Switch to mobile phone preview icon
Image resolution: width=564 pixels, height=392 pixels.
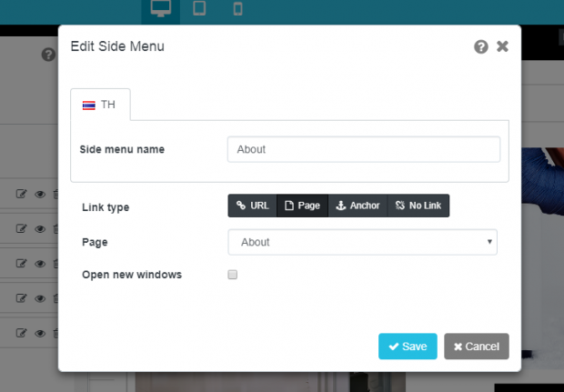237,8
